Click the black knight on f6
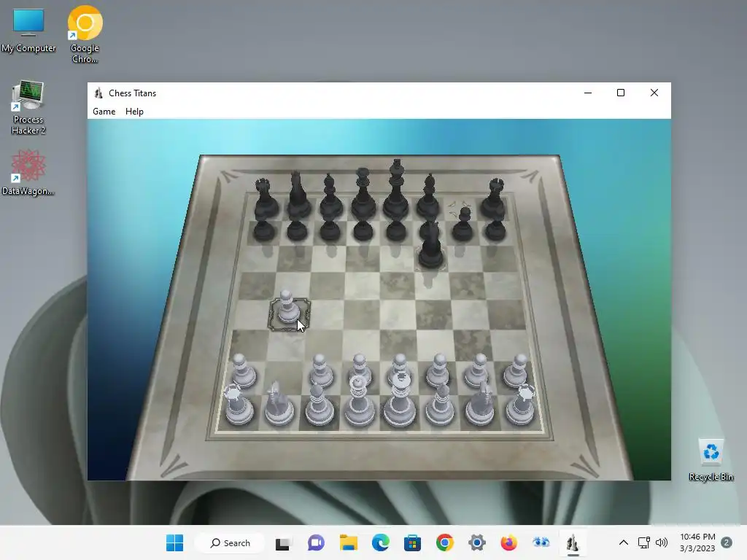 431,245
